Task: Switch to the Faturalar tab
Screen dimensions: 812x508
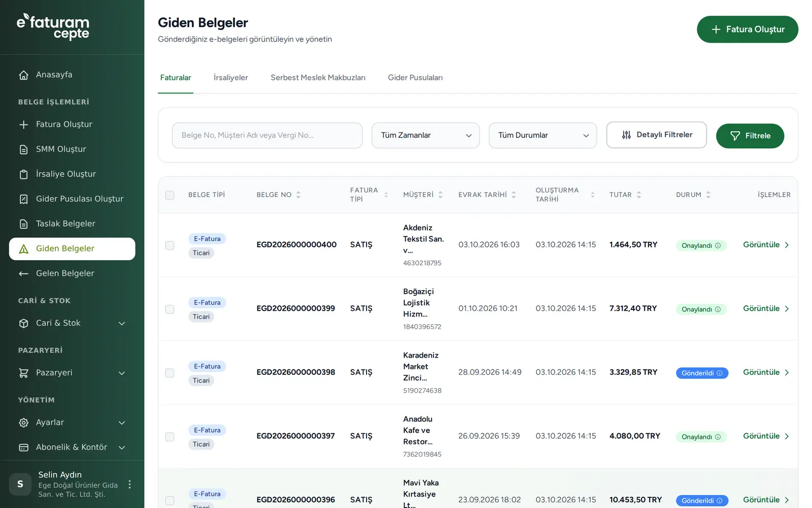Action: point(176,78)
